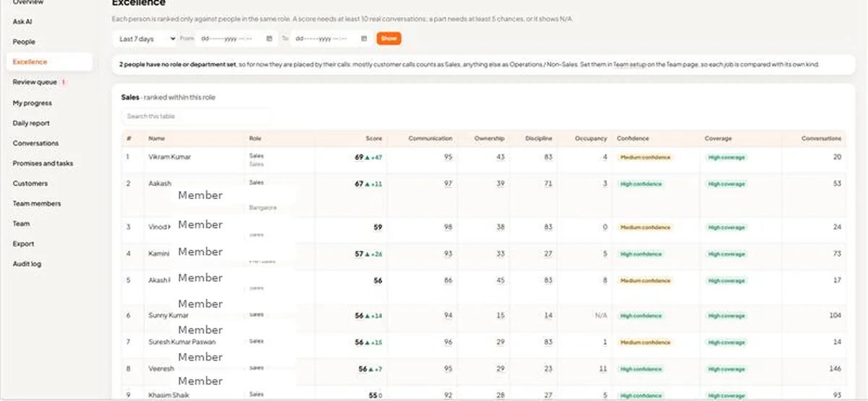This screenshot has height=401, width=868.
Task: Go to Ask AI in the sidebar
Action: coord(22,22)
